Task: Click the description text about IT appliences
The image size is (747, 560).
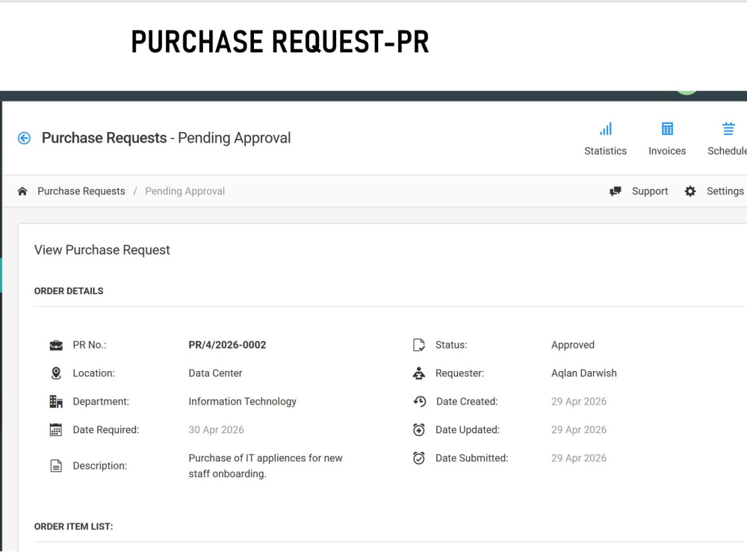Action: pyautogui.click(x=265, y=466)
